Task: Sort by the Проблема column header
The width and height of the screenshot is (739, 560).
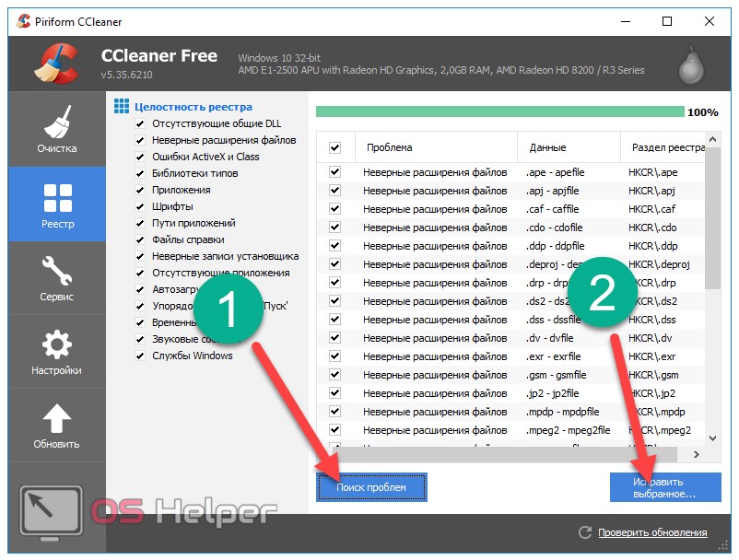Action: (436, 147)
